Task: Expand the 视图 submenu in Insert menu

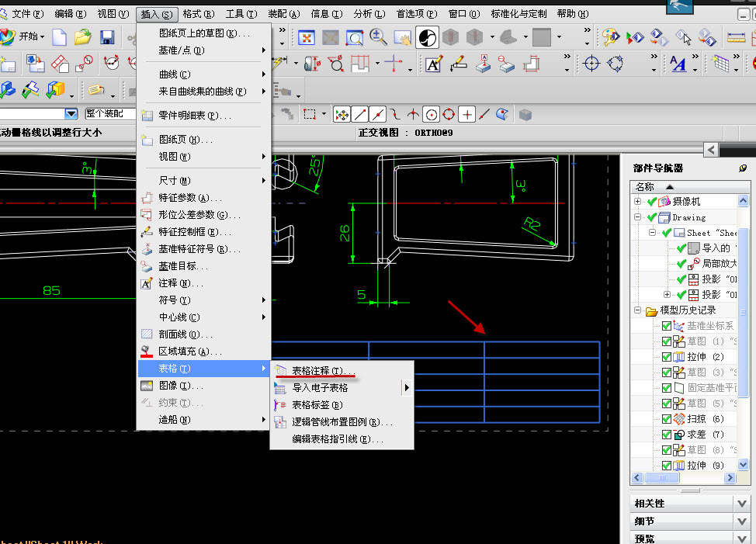Action: click(x=203, y=157)
